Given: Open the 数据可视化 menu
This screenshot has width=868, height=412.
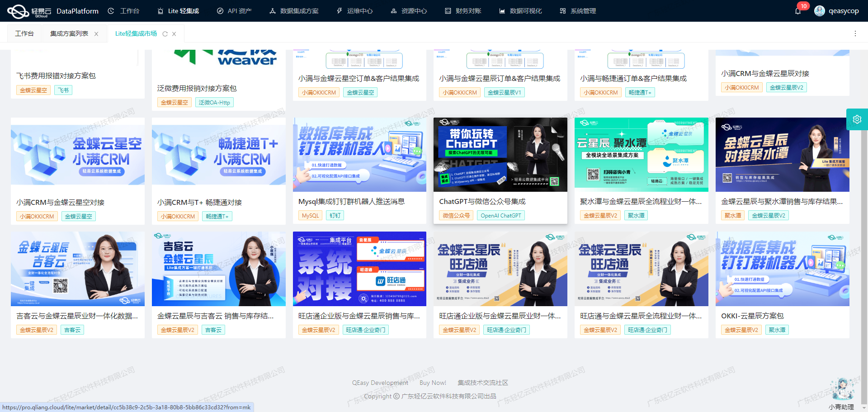Looking at the screenshot, I should (x=520, y=11).
